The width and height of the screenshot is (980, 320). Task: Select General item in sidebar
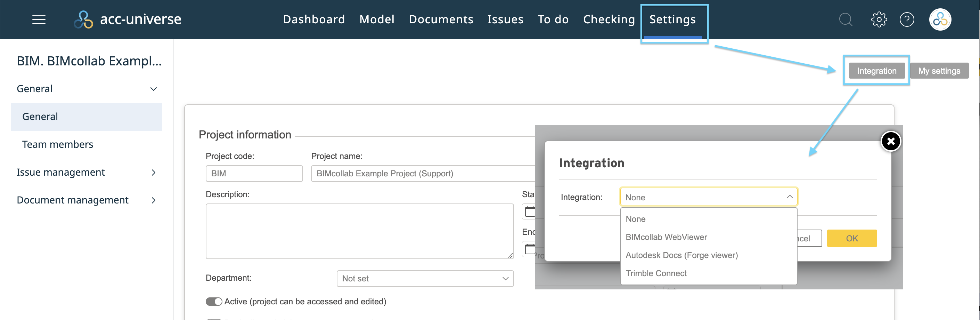[x=87, y=117]
